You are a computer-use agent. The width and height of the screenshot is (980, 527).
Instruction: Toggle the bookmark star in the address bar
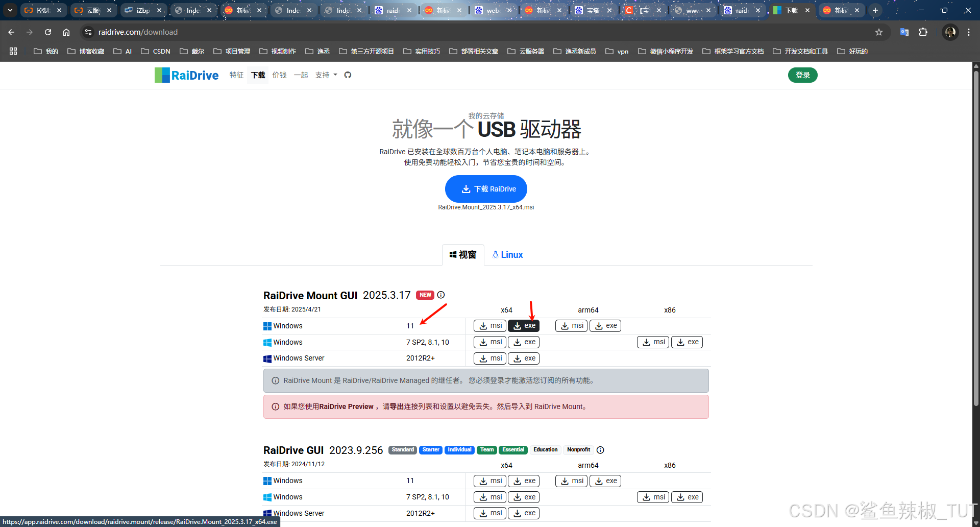coord(879,32)
